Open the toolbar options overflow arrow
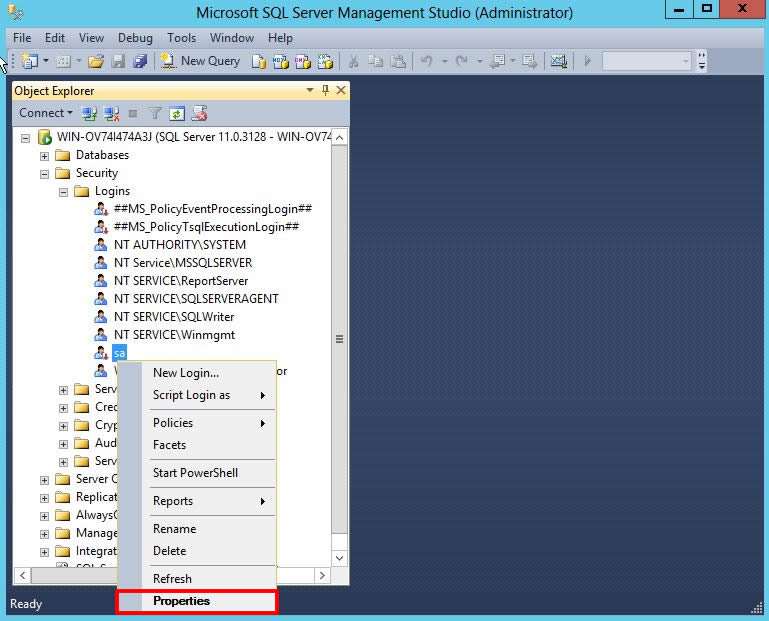The height and width of the screenshot is (621, 769). pyautogui.click(x=702, y=61)
